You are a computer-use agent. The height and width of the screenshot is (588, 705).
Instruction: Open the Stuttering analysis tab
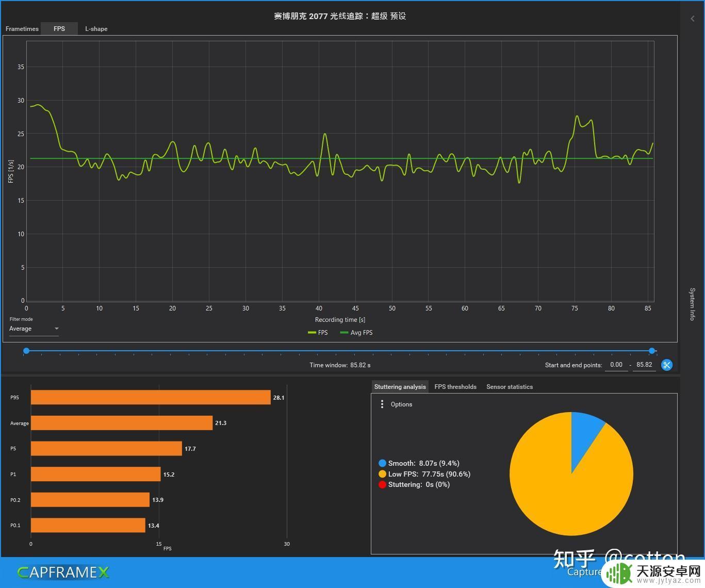[400, 387]
